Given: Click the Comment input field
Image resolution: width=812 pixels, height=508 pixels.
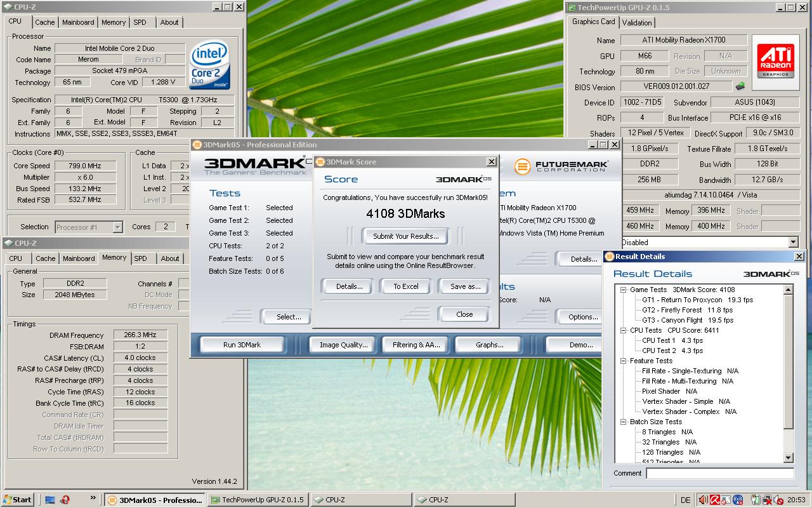Looking at the screenshot, I should [x=720, y=473].
